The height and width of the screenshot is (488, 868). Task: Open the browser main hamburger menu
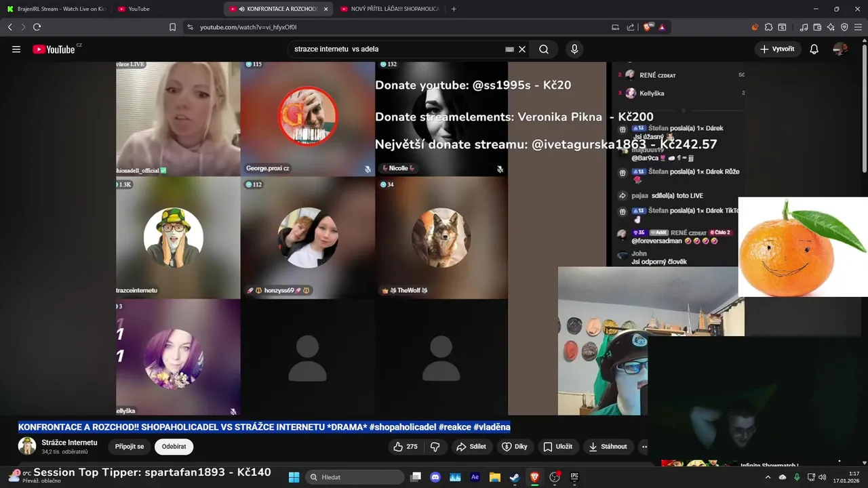(859, 27)
